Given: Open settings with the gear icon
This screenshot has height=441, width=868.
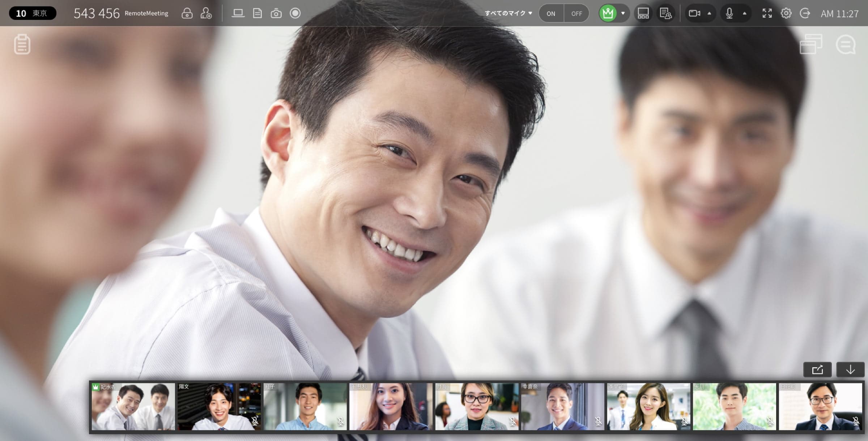Looking at the screenshot, I should pos(786,13).
